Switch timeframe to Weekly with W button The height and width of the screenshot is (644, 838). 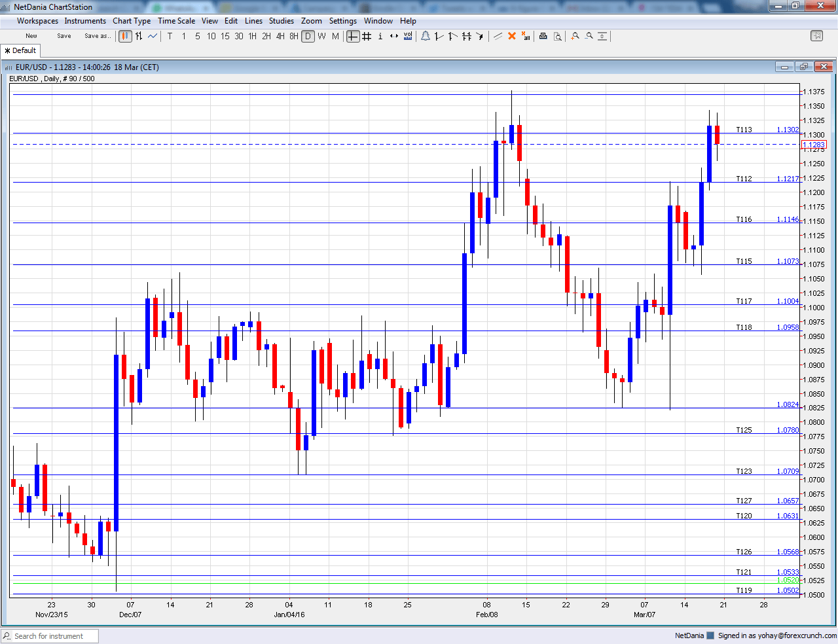pos(321,36)
